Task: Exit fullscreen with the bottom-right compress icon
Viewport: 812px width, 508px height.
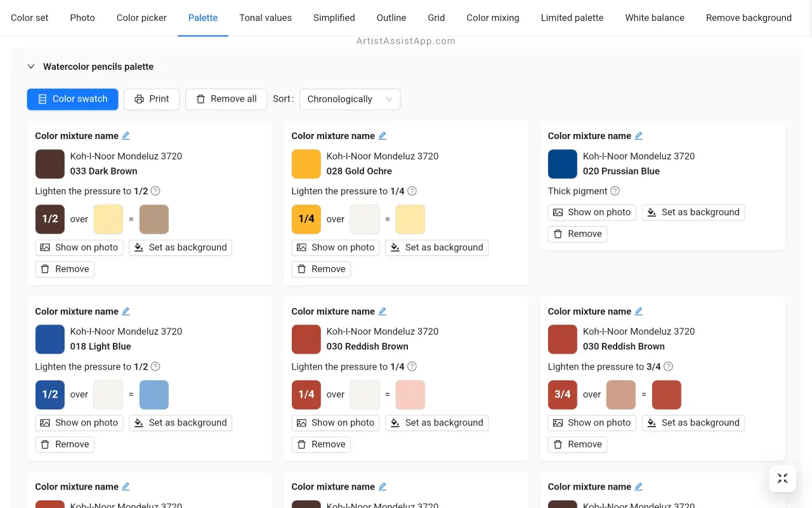Action: [782, 478]
